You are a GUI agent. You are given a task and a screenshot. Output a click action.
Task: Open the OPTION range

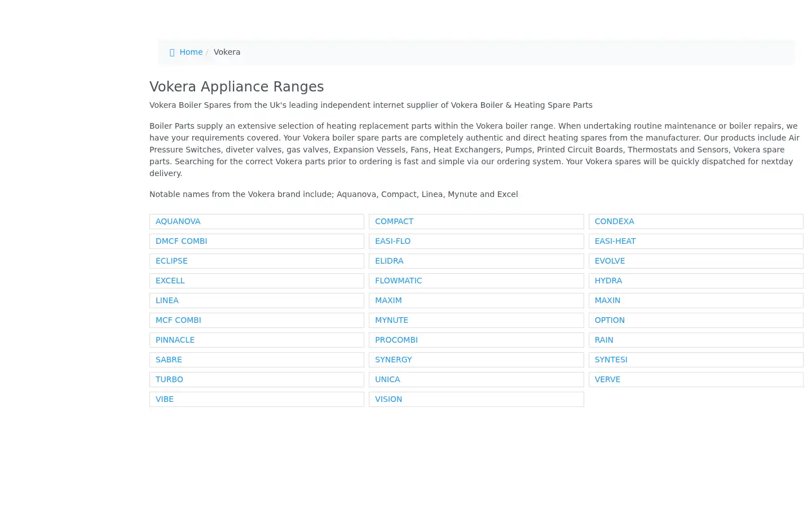pyautogui.click(x=695, y=320)
